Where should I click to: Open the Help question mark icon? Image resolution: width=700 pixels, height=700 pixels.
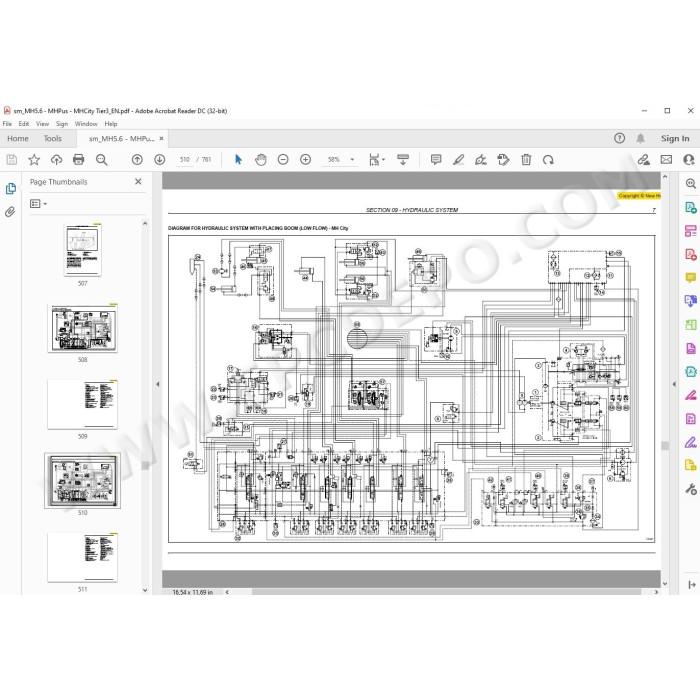[619, 138]
